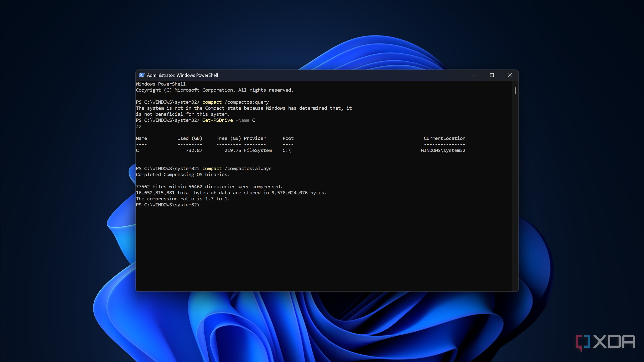Click the vertical scrollbar thumb in PowerShell
This screenshot has height=362, width=644.
pos(515,91)
